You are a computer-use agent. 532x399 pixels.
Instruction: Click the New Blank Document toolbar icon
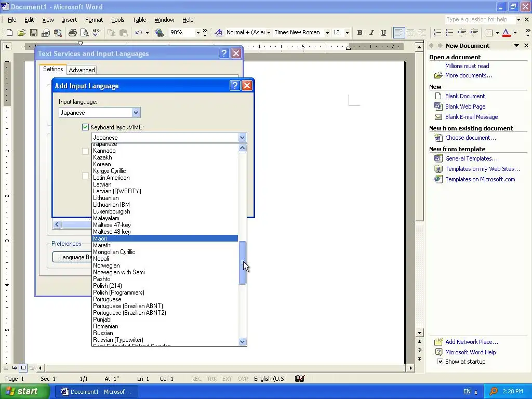coord(9,33)
